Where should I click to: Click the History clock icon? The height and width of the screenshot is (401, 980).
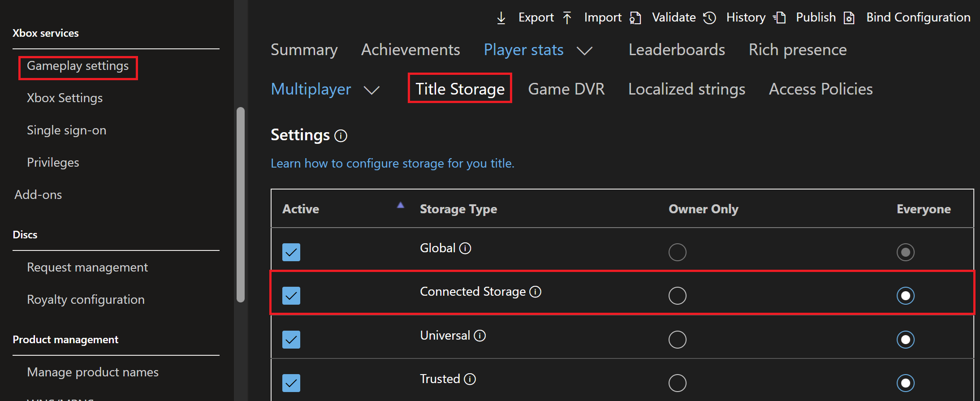pos(709,18)
